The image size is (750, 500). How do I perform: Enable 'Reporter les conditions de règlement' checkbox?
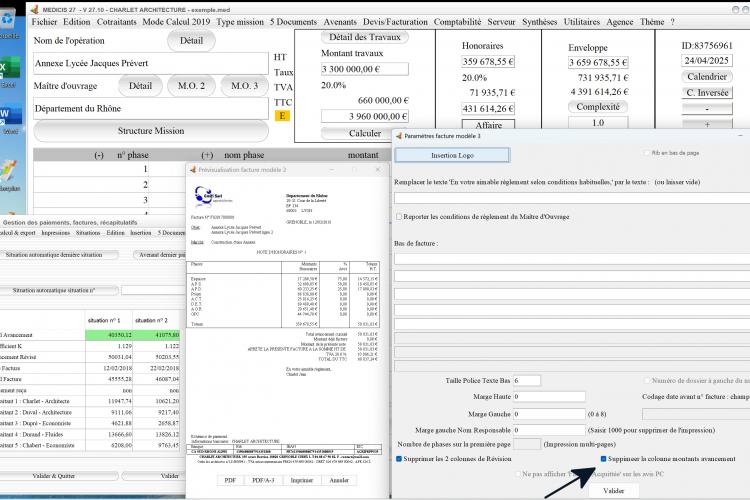click(398, 217)
